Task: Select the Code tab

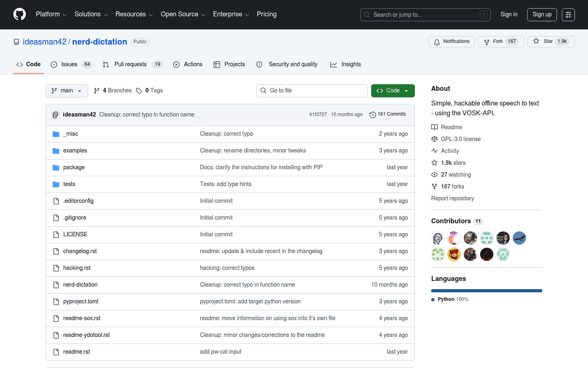Action: tap(29, 64)
